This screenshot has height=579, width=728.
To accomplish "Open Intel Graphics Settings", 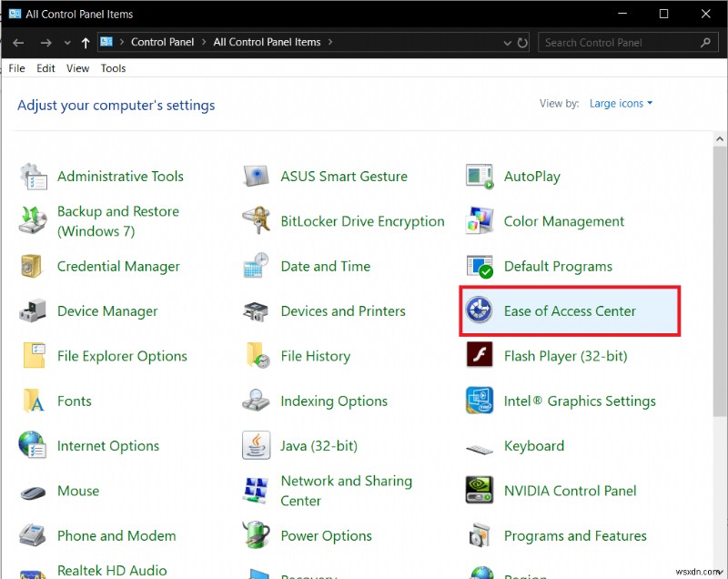I will (x=580, y=401).
